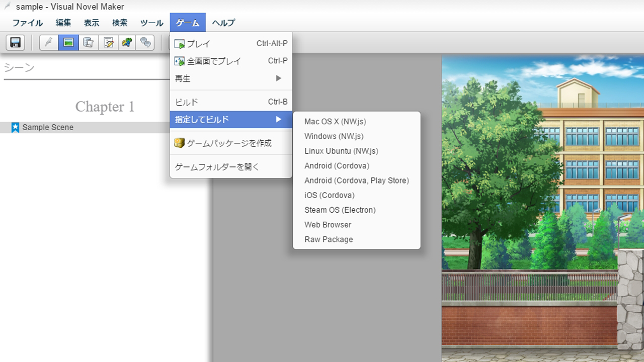Click the Save floppy disk icon
This screenshot has height=362, width=644.
(15, 42)
